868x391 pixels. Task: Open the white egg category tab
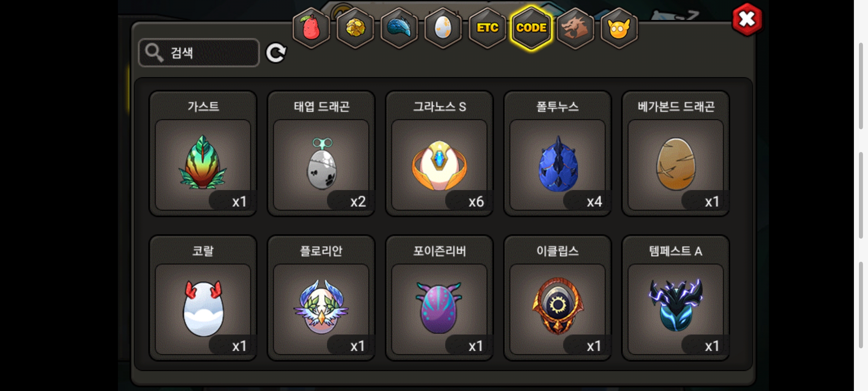tap(443, 28)
